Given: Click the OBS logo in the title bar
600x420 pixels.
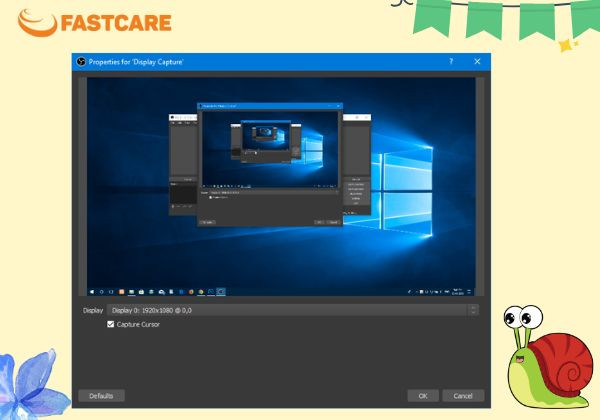Looking at the screenshot, I should pyautogui.click(x=81, y=62).
